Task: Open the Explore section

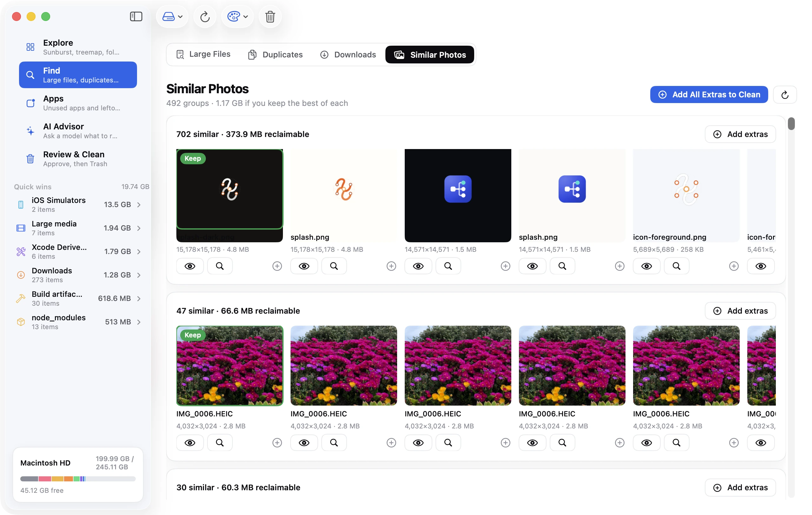Action: 78,47
